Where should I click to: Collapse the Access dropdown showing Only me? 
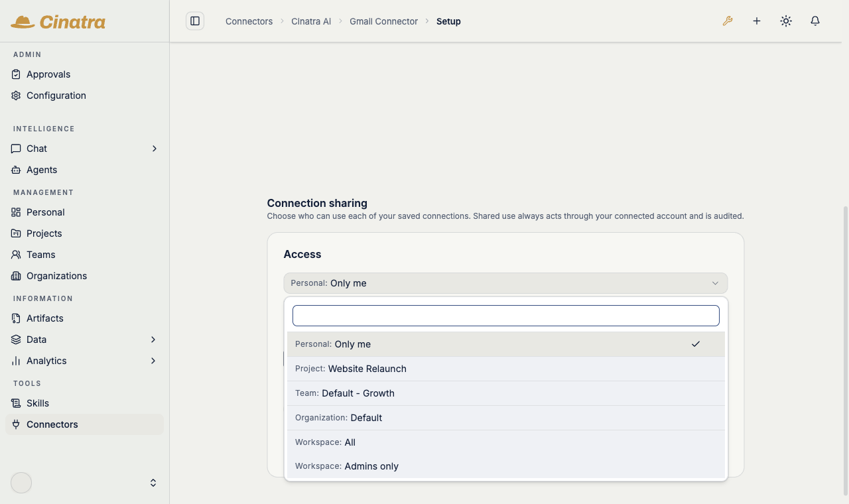(505, 283)
